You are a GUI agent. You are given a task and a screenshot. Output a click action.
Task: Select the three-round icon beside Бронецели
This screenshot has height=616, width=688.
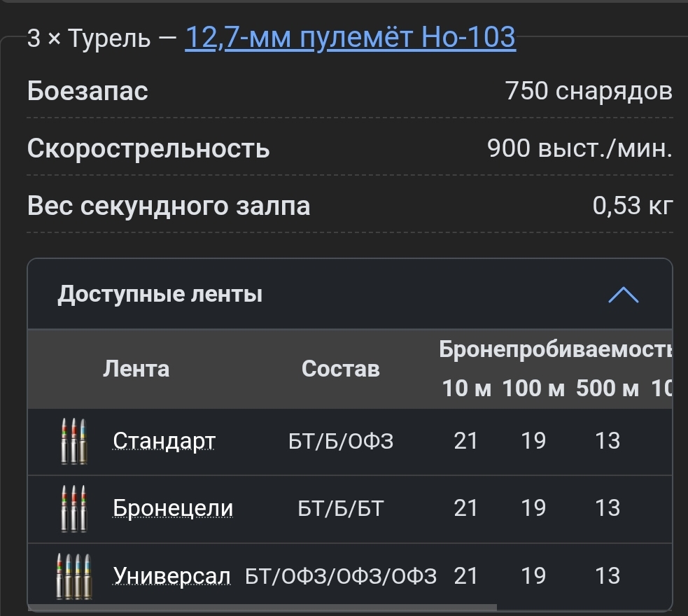(x=74, y=509)
